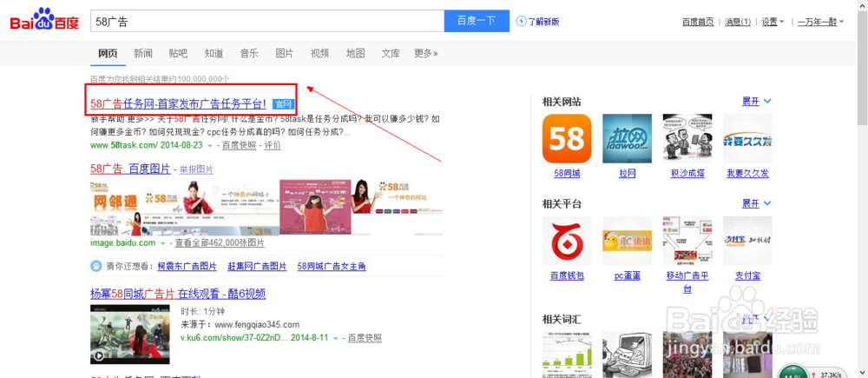Screen dimensions: 868x378
Task: Click the 了解新版 lightning icon
Action: pyautogui.click(x=521, y=21)
